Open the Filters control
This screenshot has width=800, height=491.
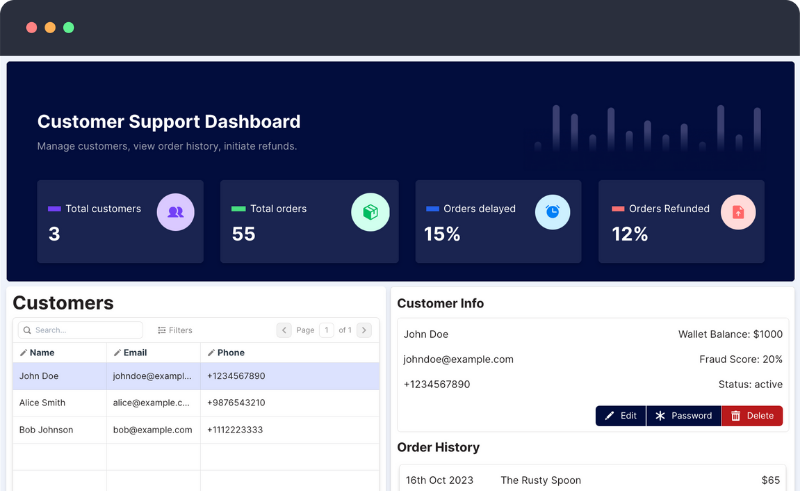click(x=175, y=330)
